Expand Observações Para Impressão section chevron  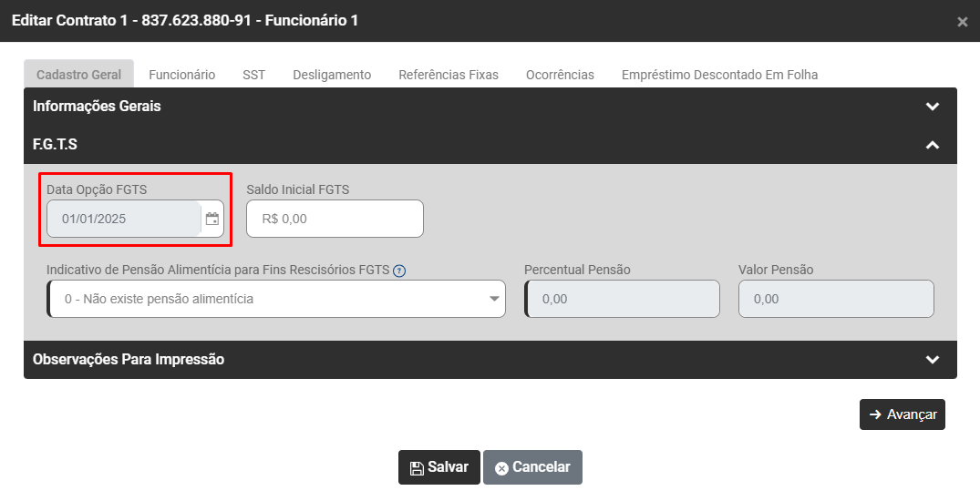click(x=932, y=360)
